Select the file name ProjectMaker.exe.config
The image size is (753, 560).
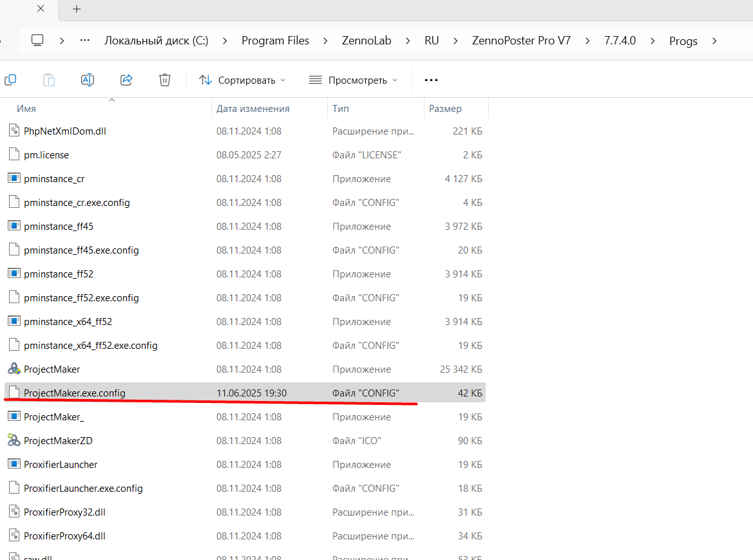[75, 393]
